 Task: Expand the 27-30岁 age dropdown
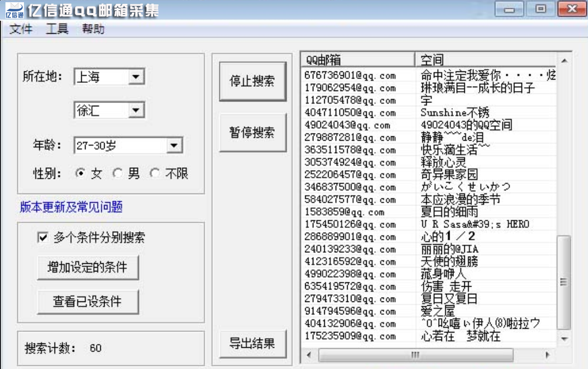point(173,146)
